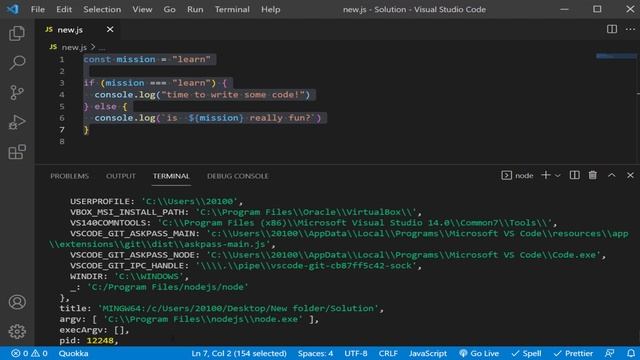
Task: Click Ln 7, Col 2 cursor position
Action: 239,353
